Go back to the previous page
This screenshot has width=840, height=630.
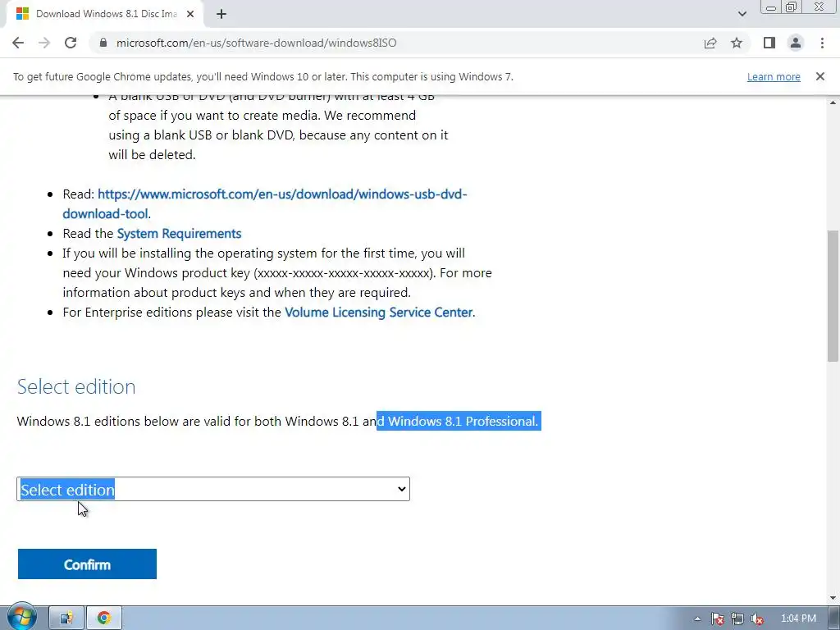point(18,43)
